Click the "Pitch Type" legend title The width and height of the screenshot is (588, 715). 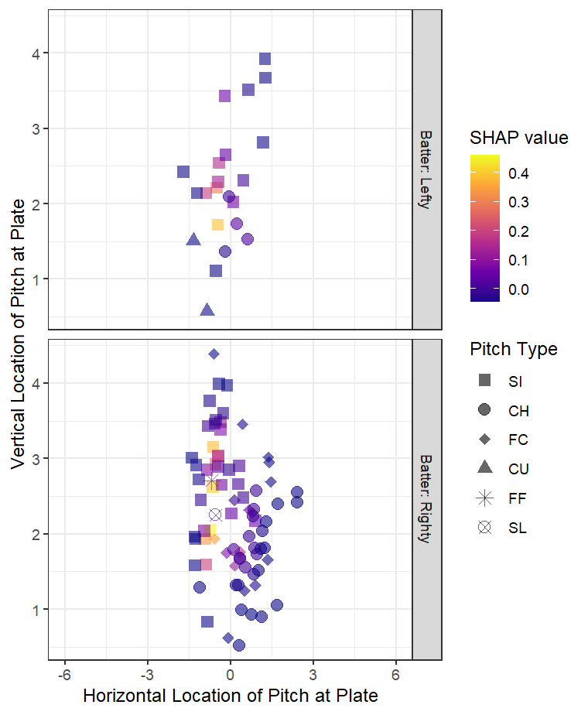pos(513,350)
